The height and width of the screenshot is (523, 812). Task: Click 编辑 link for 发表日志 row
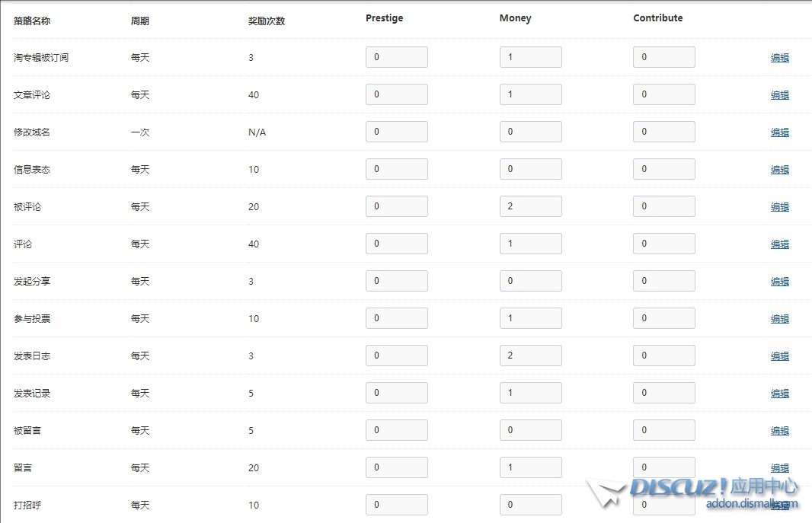point(779,356)
